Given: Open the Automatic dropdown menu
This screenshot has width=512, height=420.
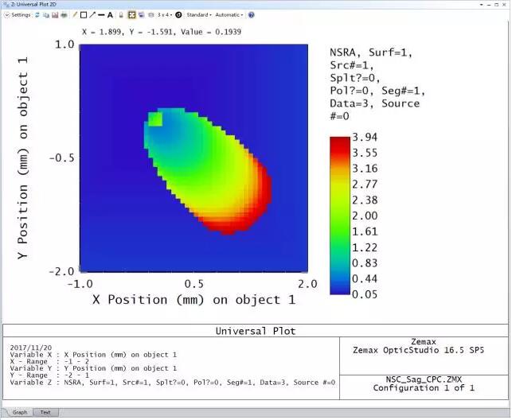Looking at the screenshot, I should tap(229, 15).
